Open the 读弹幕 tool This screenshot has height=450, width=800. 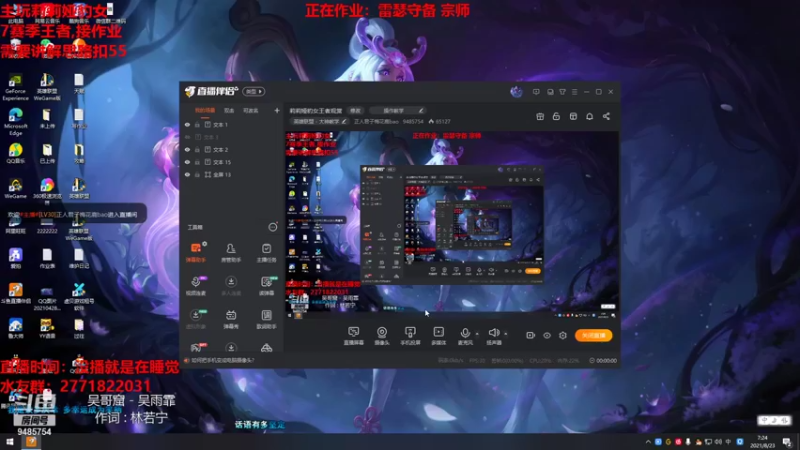coord(266,285)
